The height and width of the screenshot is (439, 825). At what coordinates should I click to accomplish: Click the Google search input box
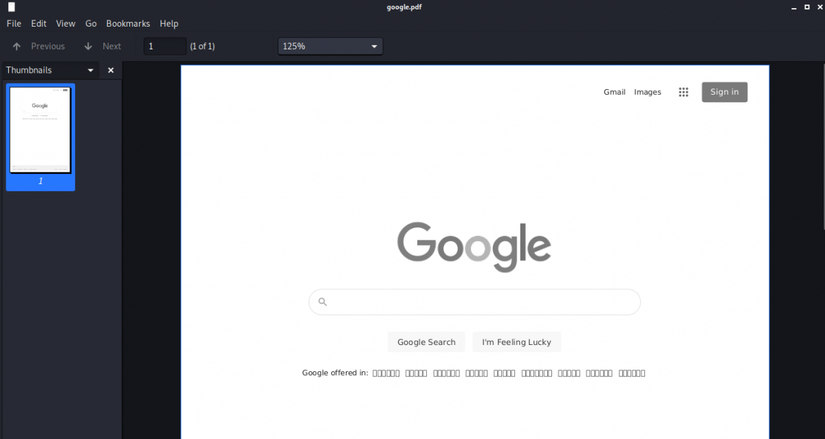click(x=475, y=302)
